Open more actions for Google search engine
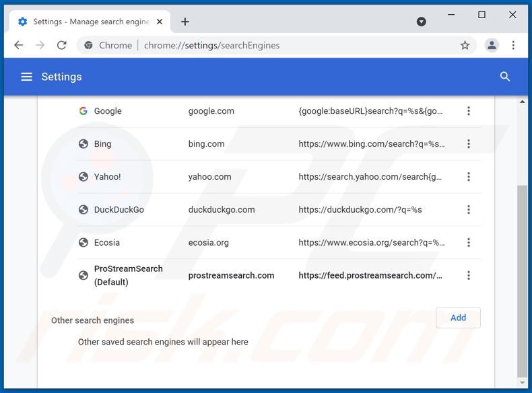 (469, 111)
